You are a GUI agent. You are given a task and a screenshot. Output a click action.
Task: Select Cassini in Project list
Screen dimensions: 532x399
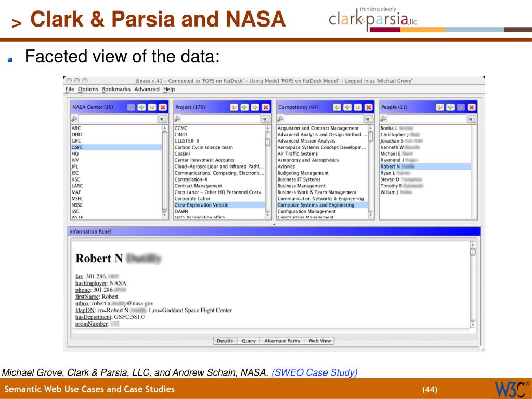[219, 153]
